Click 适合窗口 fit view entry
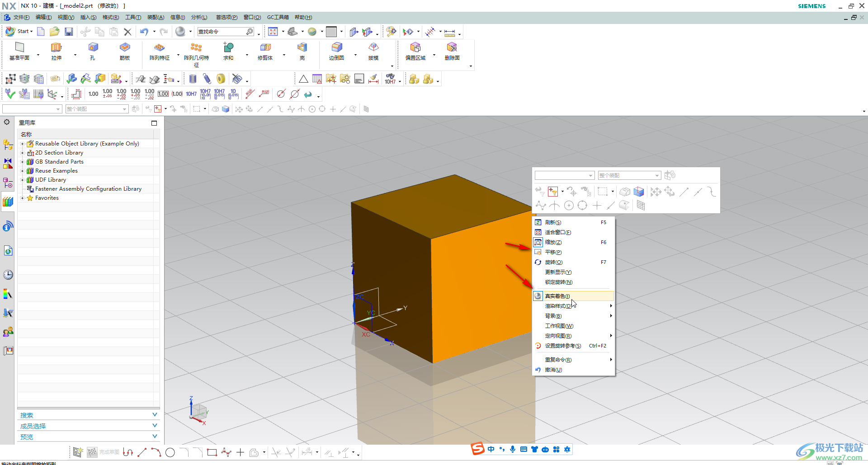The image size is (868, 465). pos(558,232)
